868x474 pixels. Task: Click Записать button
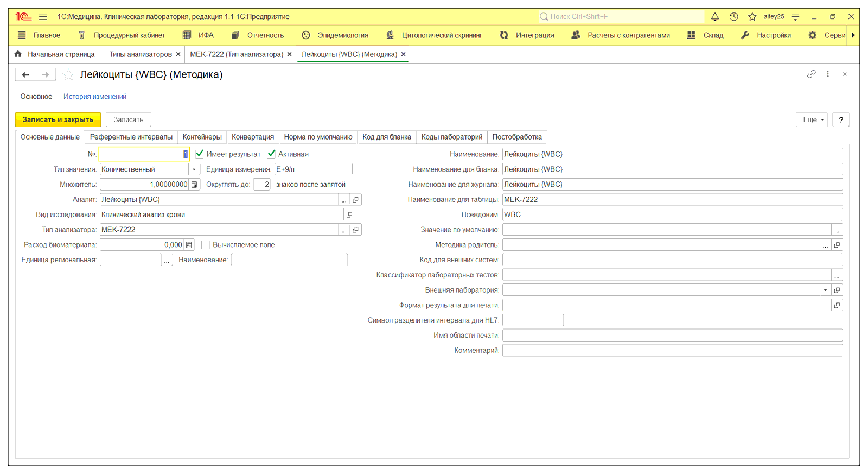pyautogui.click(x=129, y=120)
